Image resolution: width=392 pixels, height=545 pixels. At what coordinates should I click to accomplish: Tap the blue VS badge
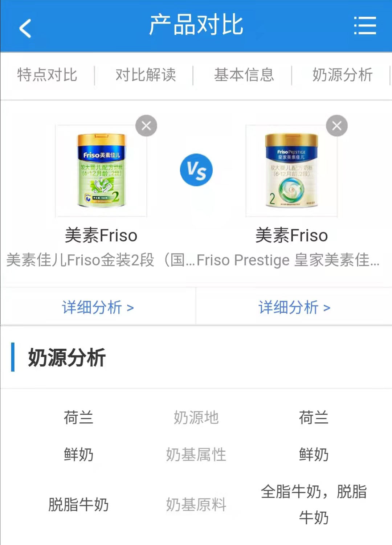pos(196,170)
